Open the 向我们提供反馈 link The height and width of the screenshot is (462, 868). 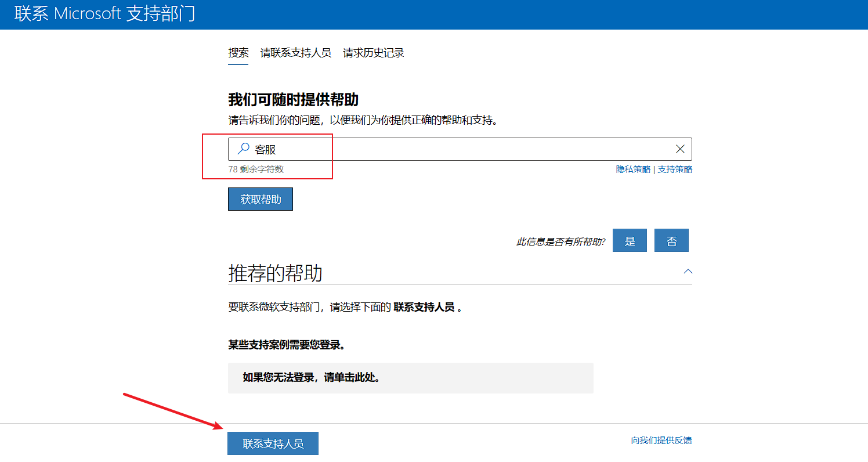tap(661, 441)
